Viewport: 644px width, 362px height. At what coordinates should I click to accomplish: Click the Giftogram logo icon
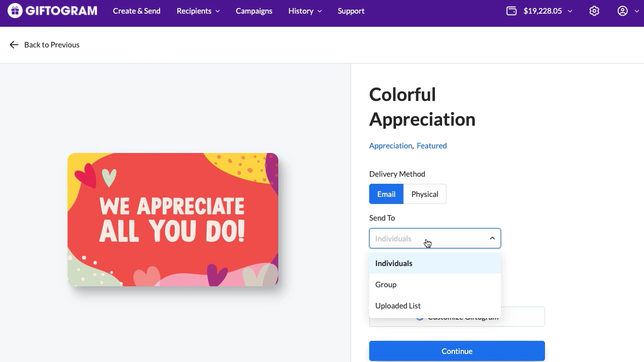(x=15, y=11)
